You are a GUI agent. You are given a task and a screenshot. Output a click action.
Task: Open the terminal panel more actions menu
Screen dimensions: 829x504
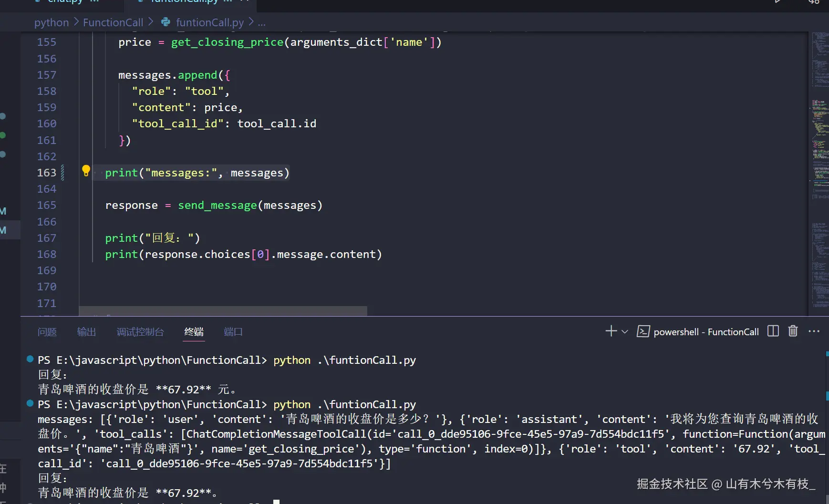tap(814, 331)
